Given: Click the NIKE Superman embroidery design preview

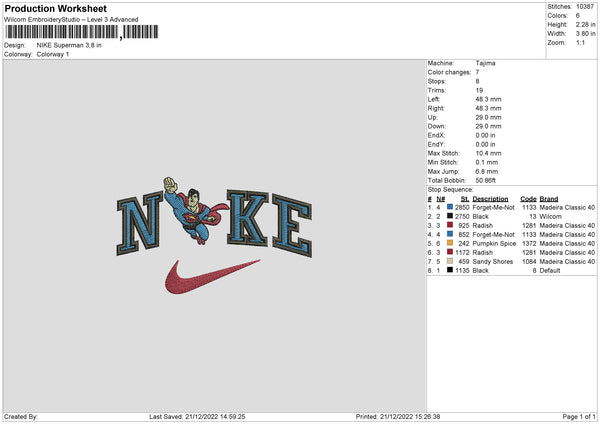Looking at the screenshot, I should point(214,235).
